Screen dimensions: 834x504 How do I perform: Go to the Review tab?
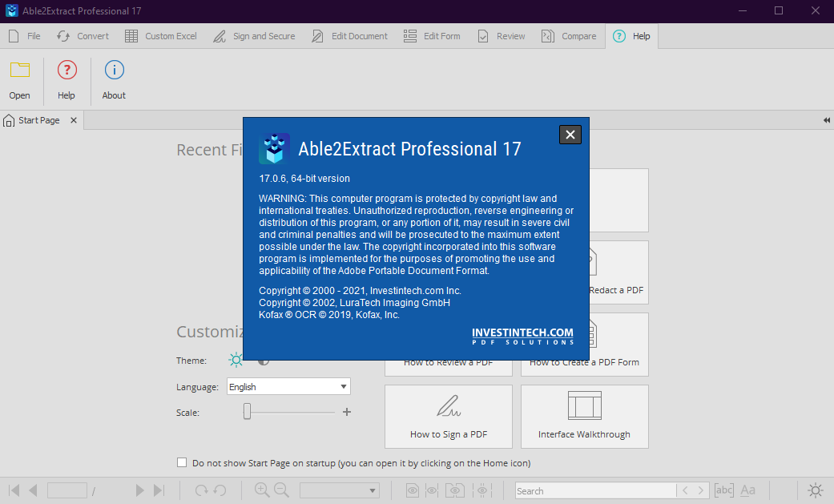501,36
